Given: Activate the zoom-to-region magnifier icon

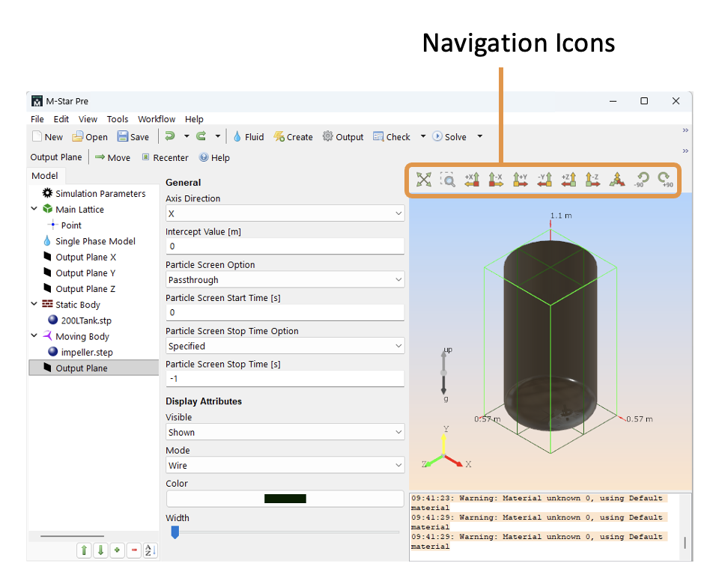Looking at the screenshot, I should (447, 180).
